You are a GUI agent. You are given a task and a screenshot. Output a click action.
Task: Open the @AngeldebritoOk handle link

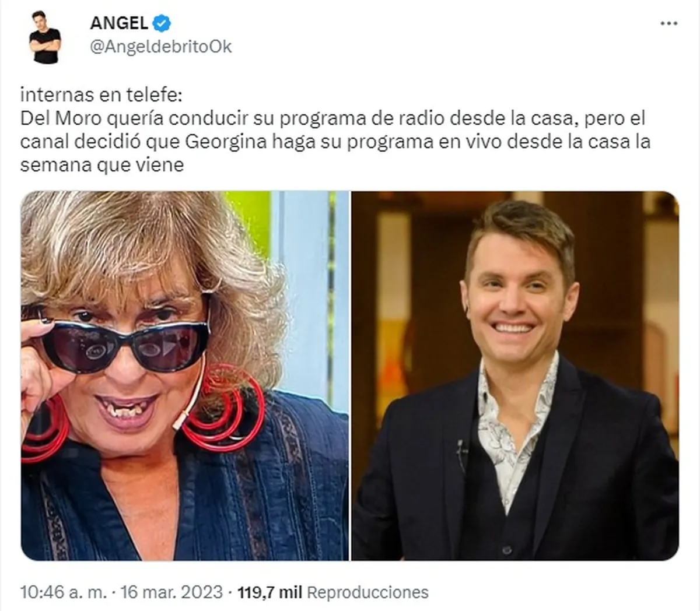(160, 47)
